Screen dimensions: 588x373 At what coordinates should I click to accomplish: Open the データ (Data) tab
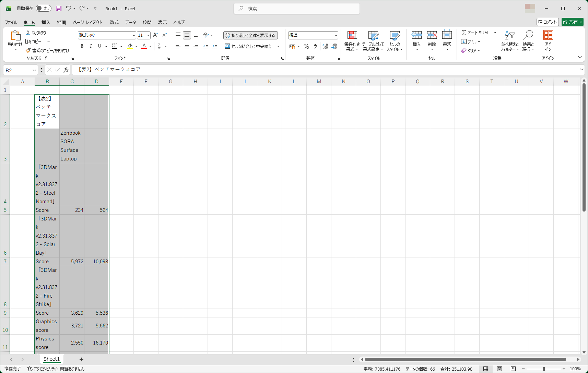pos(130,22)
